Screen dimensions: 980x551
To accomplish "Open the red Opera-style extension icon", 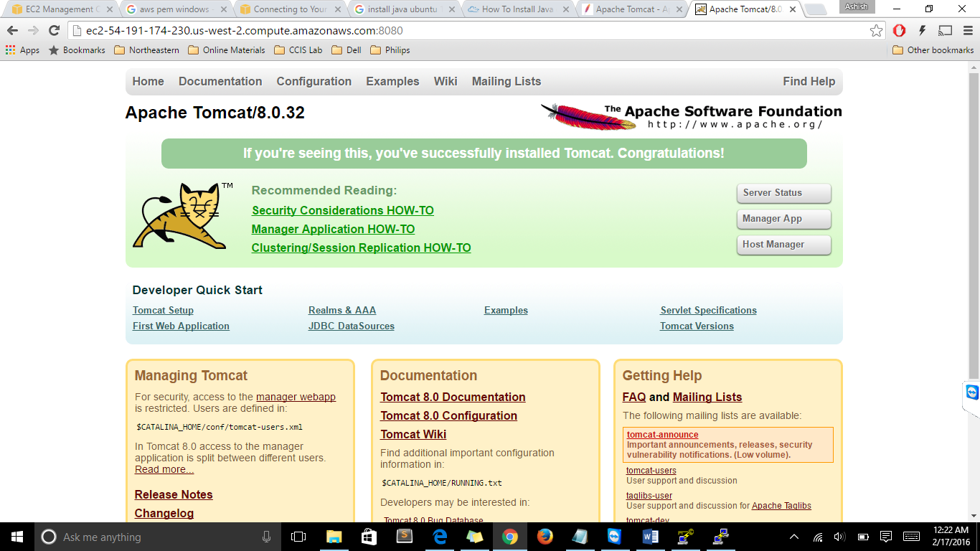I will point(900,31).
